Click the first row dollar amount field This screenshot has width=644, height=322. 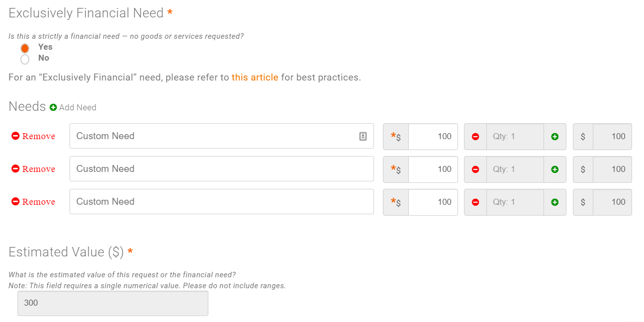tap(433, 137)
